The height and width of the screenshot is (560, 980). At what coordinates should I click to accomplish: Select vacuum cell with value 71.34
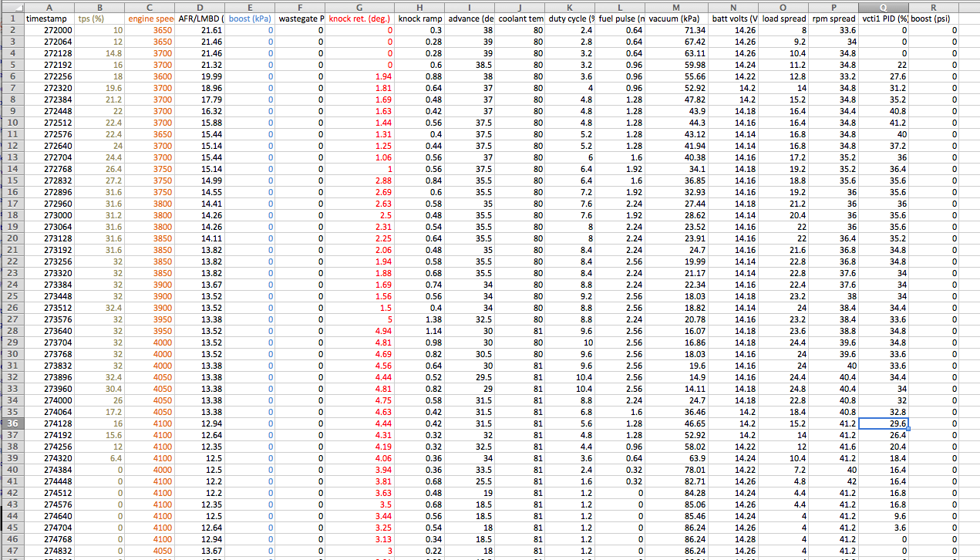click(x=677, y=30)
